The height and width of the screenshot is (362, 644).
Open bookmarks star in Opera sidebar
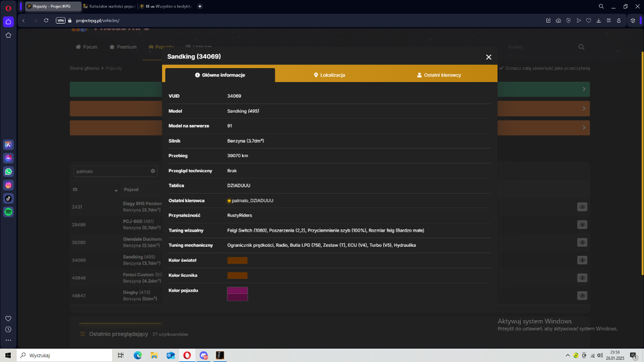click(x=8, y=35)
